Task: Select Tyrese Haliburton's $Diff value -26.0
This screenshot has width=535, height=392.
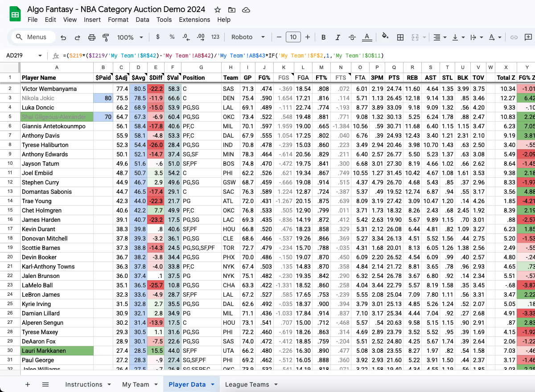Action: [x=156, y=145]
